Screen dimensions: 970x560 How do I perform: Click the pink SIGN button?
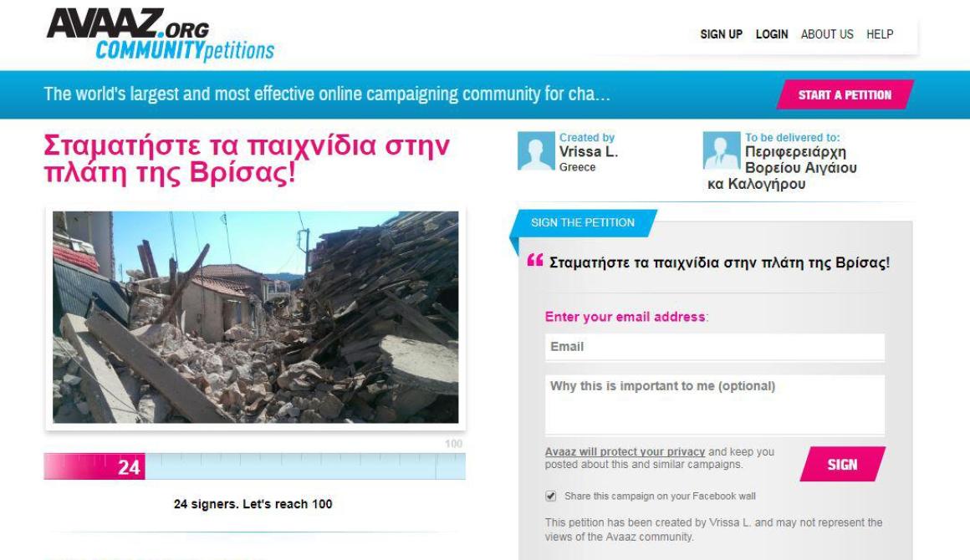[843, 464]
